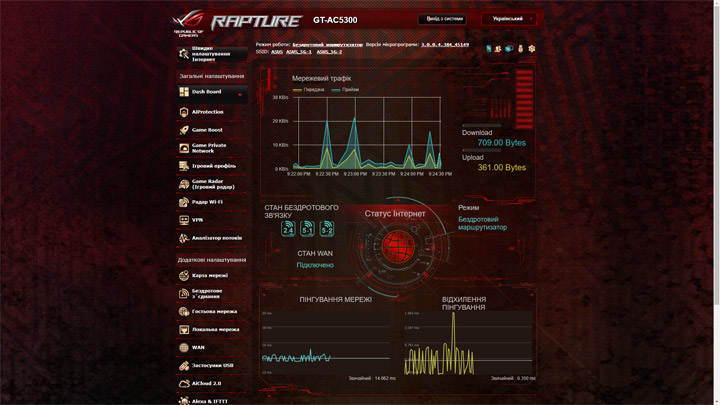The width and height of the screenshot is (720, 405).
Task: Click the Підключено WAN state text
Action: [315, 265]
